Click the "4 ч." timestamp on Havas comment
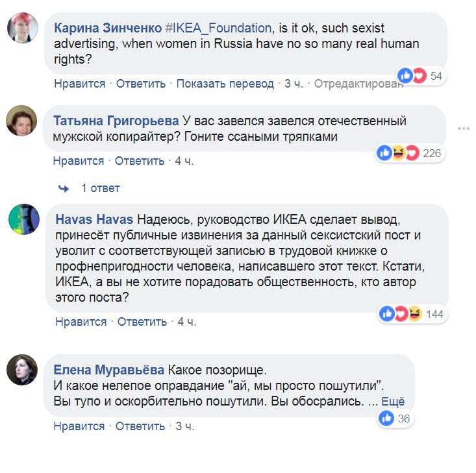Screen dimensions: 476x473 [187, 322]
